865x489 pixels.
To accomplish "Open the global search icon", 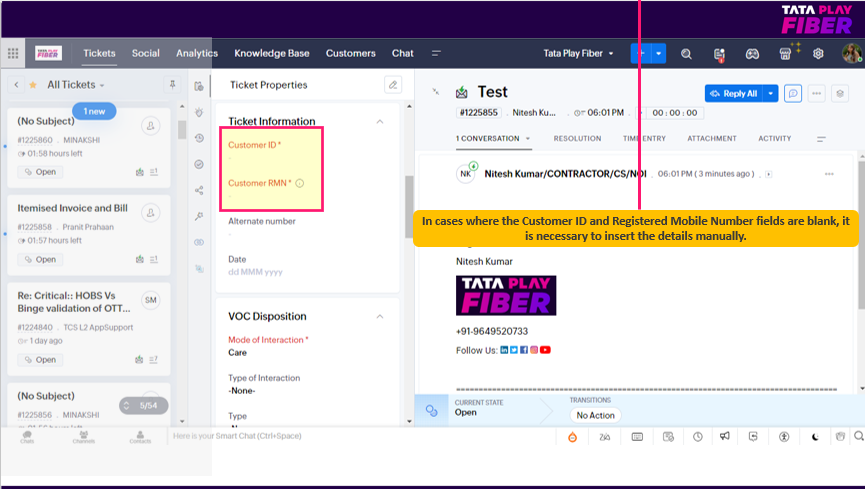I will point(686,54).
